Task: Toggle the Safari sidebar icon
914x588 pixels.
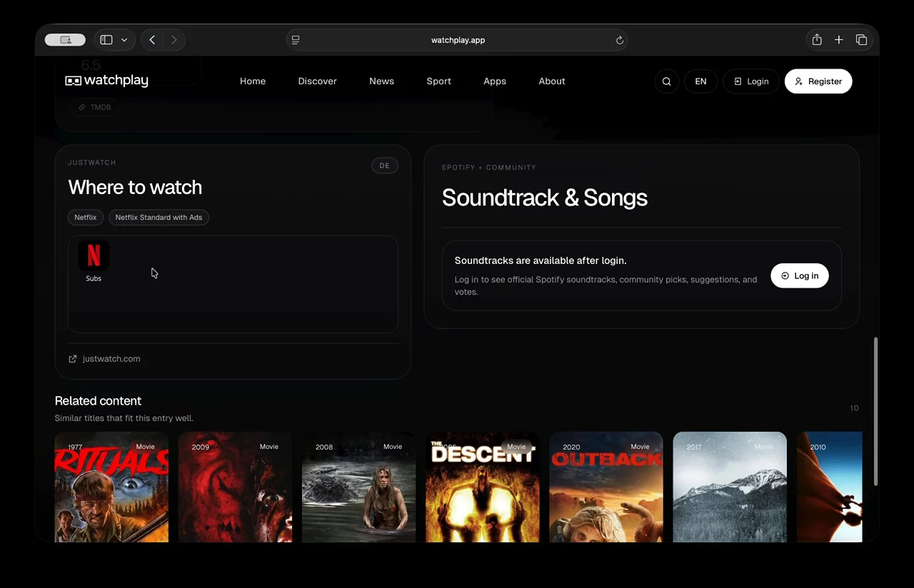Action: pyautogui.click(x=106, y=40)
